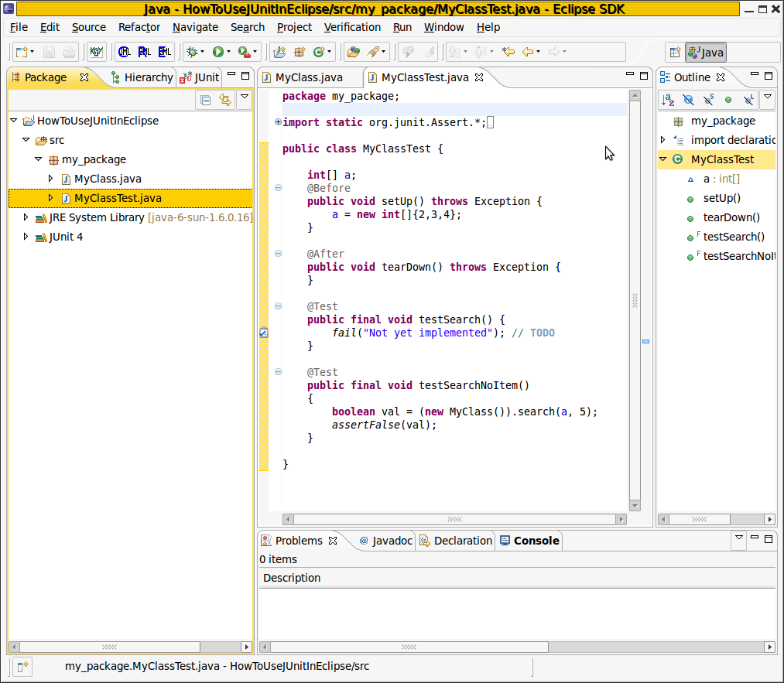Open the Outline view menu dropdown
Viewport: 784px width, 683px height.
click(768, 97)
